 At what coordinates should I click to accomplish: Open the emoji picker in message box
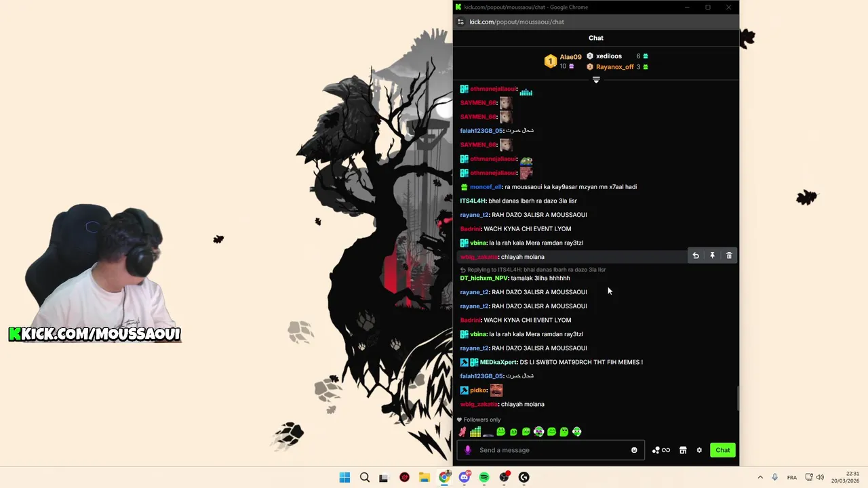tap(634, 450)
